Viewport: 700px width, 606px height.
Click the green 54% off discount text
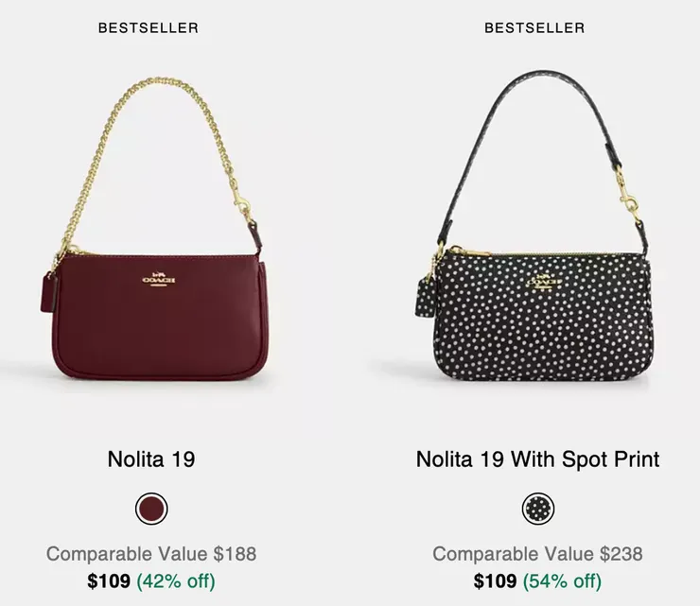(x=562, y=580)
